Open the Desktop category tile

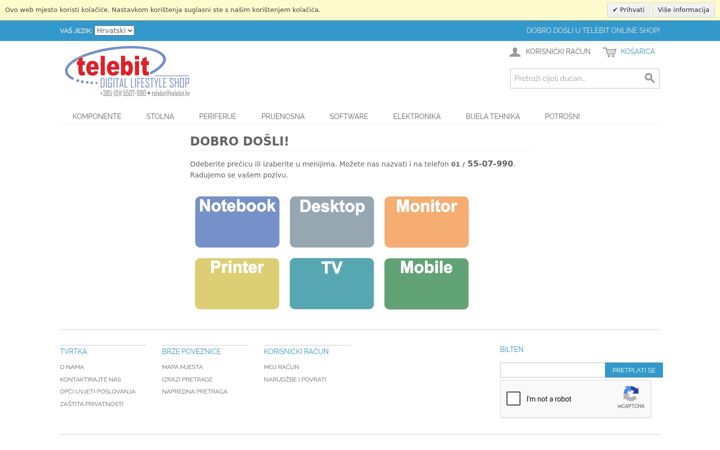coord(332,222)
